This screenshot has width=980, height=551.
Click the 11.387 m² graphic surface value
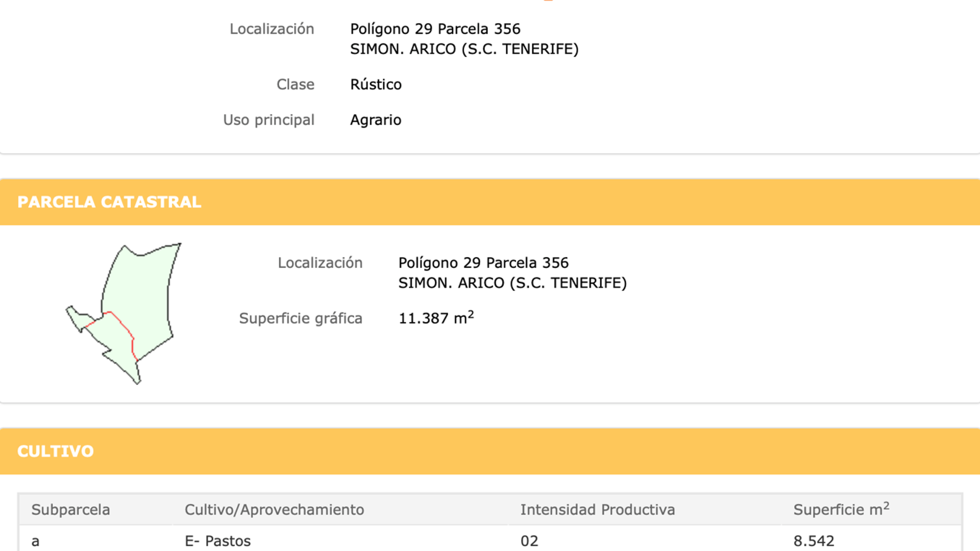click(436, 317)
